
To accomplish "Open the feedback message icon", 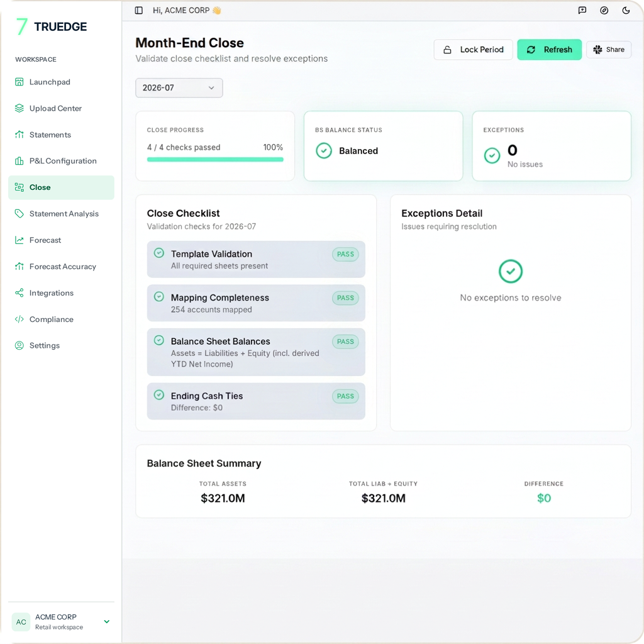I will pos(582,10).
